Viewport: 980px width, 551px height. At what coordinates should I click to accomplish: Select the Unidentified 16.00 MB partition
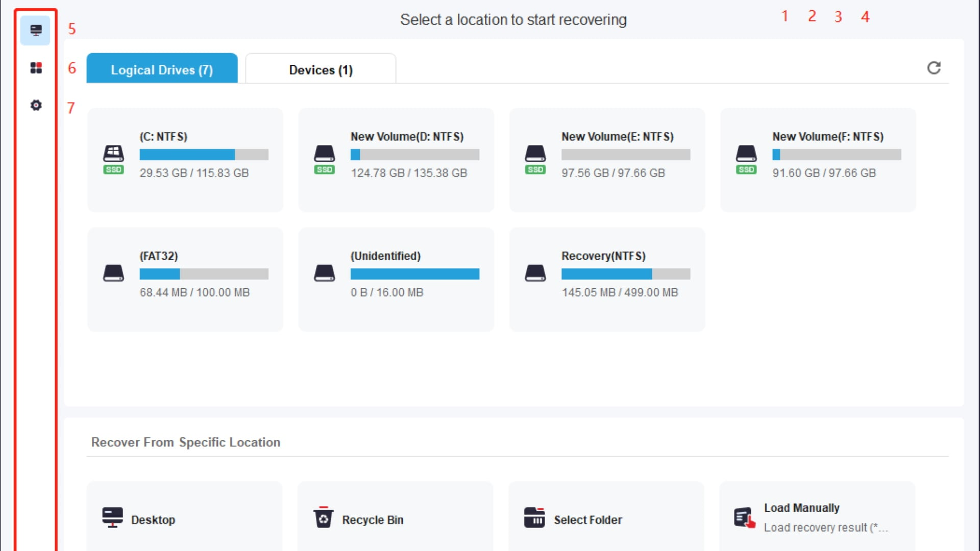tap(396, 280)
